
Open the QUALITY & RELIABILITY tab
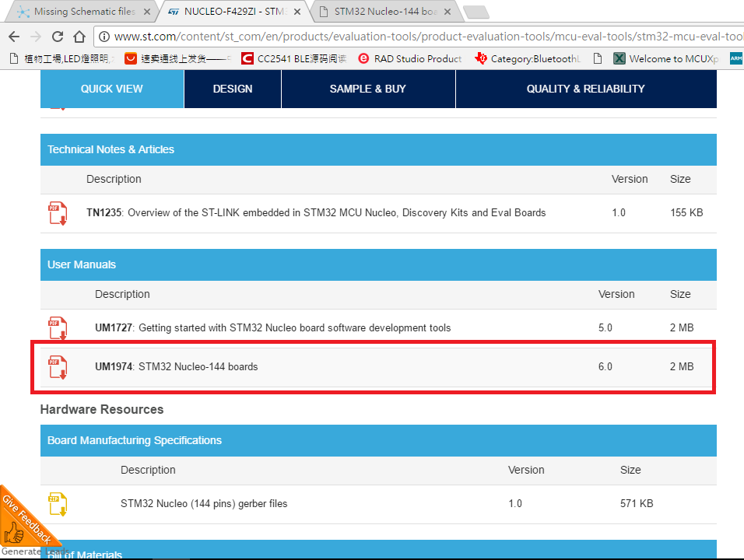click(586, 89)
